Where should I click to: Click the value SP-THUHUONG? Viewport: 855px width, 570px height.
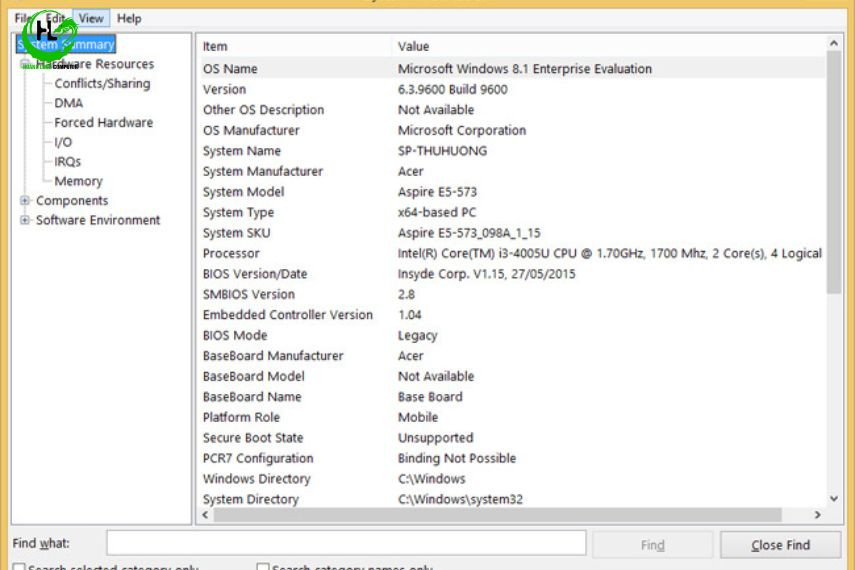pos(442,151)
